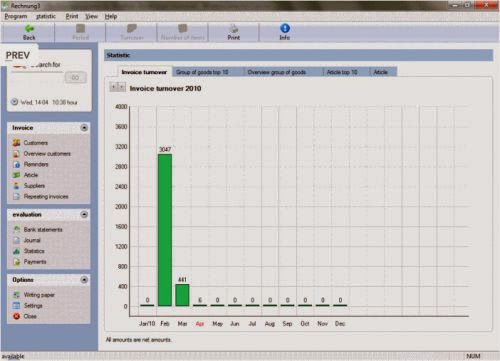Click the green Mar bar
The height and width of the screenshot is (361, 500).
coord(182,295)
